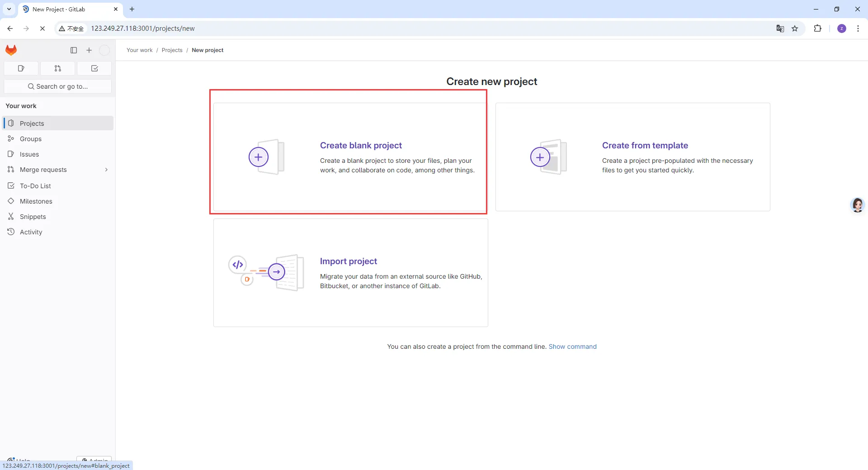Toggle the sidebar collapse icon
Screen dimensions: 868x470
(74, 50)
